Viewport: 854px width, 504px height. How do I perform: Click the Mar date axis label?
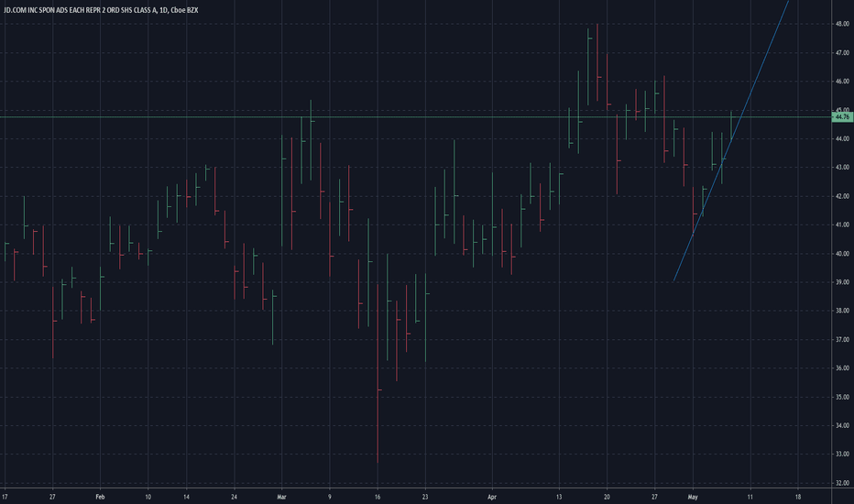tap(281, 497)
